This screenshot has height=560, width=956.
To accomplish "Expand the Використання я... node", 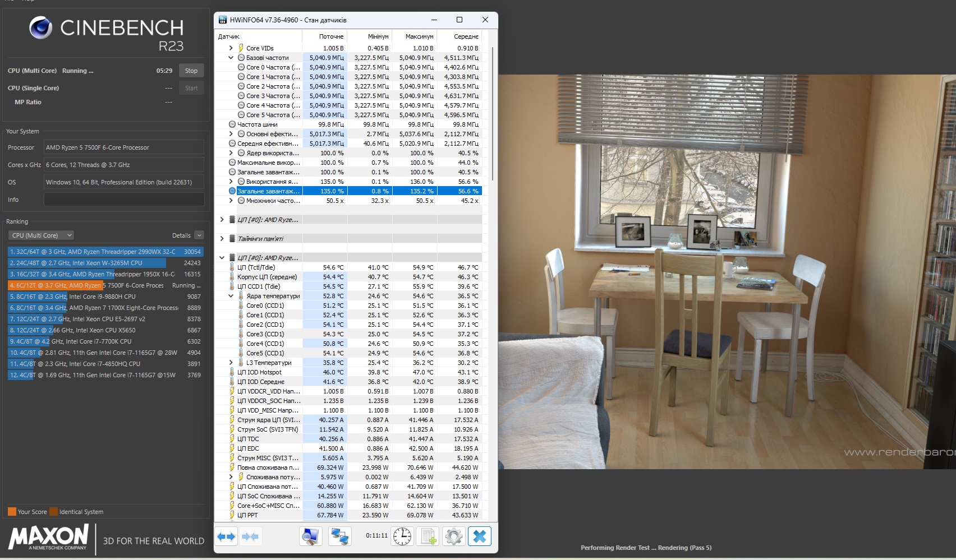I will [231, 182].
